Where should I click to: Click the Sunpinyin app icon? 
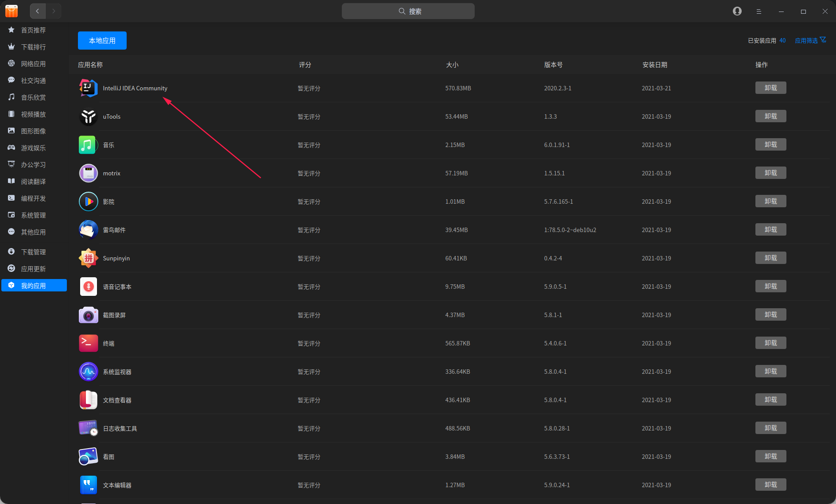coord(89,258)
